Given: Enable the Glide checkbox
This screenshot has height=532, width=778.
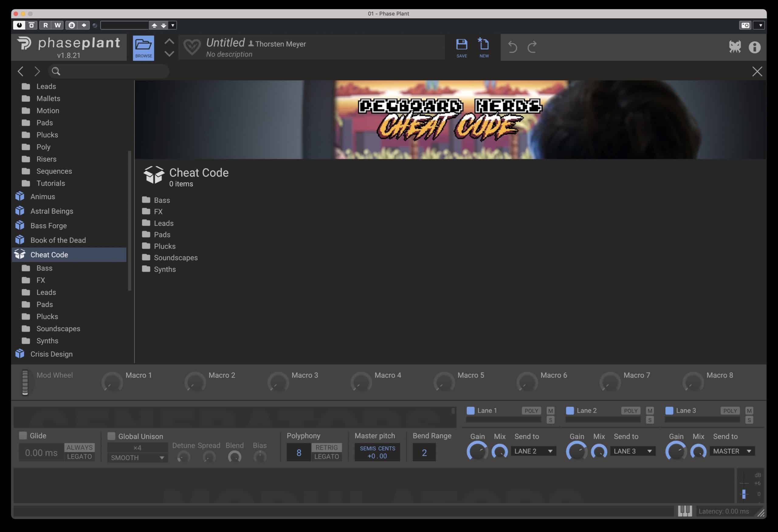Looking at the screenshot, I should click(23, 435).
